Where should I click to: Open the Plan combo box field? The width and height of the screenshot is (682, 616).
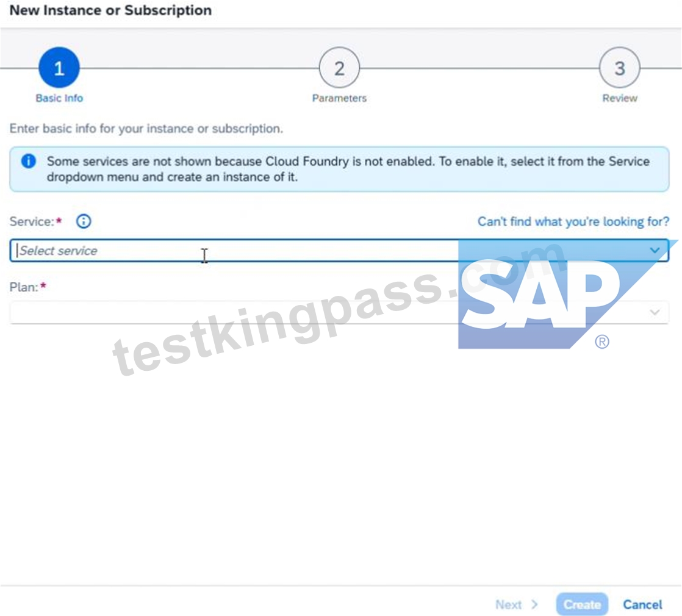(x=339, y=312)
